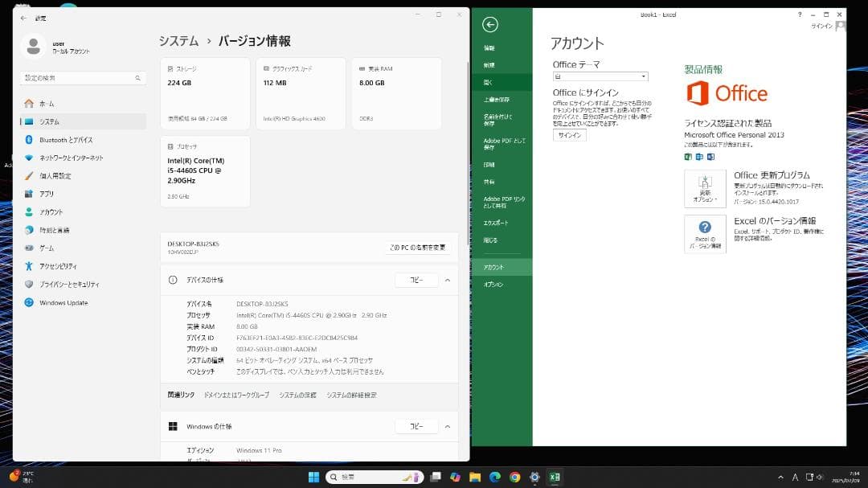Click the running Excel icon on the taskbar
This screenshot has width=868, height=488.
click(x=554, y=476)
